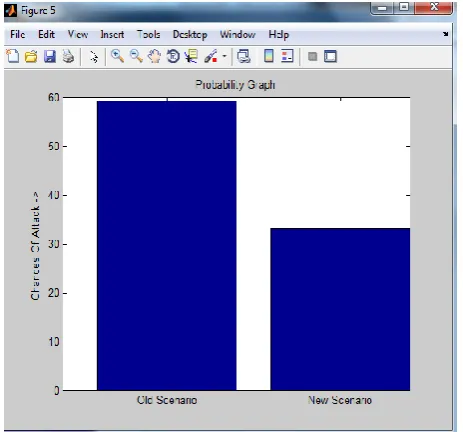Close the Figure 5 window
The image size is (463, 432).
433,7
